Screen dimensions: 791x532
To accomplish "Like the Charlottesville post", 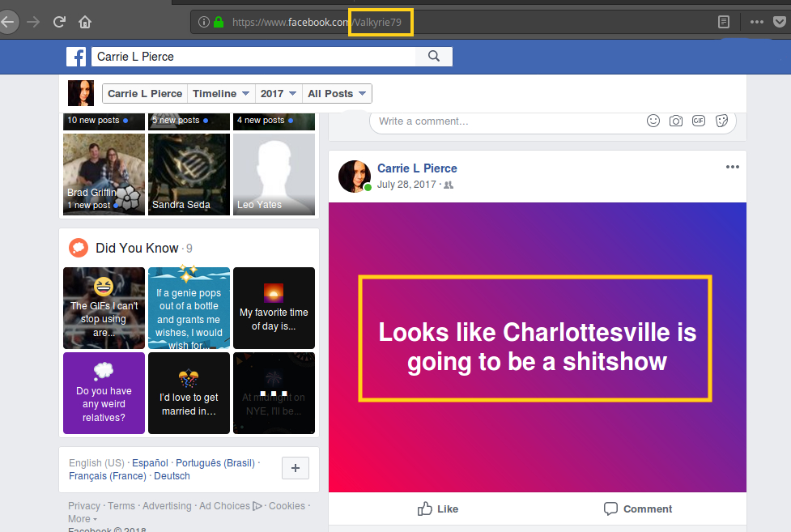I will pos(437,509).
